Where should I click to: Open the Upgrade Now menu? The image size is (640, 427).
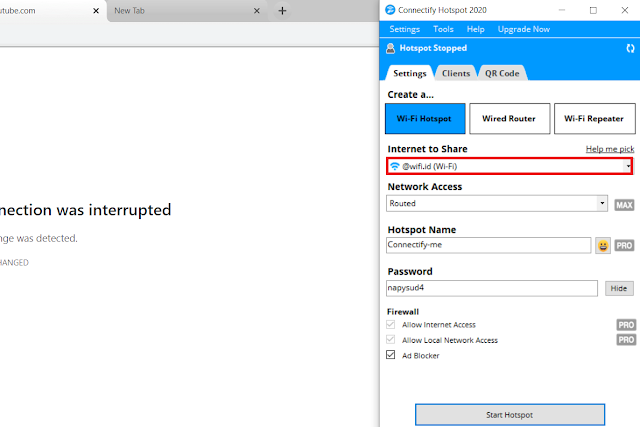[524, 29]
